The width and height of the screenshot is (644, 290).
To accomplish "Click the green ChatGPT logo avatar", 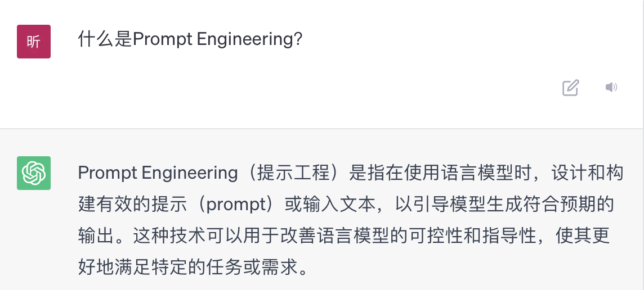I will (x=34, y=173).
